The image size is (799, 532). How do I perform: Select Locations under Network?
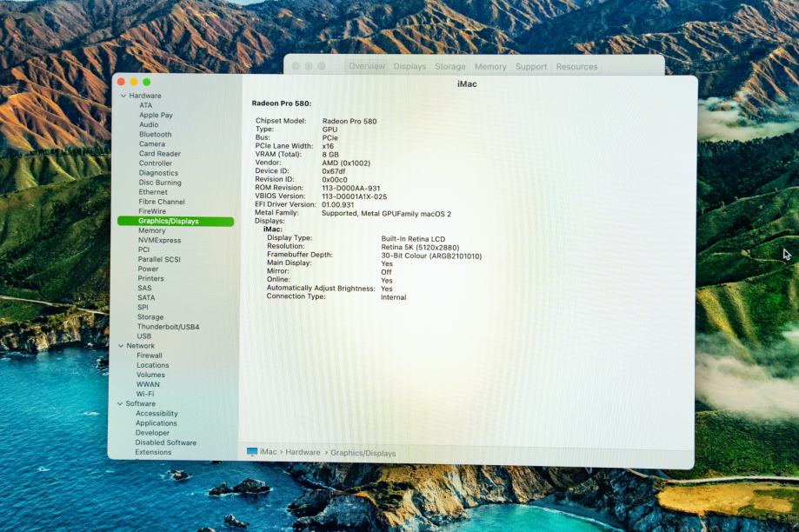(153, 365)
